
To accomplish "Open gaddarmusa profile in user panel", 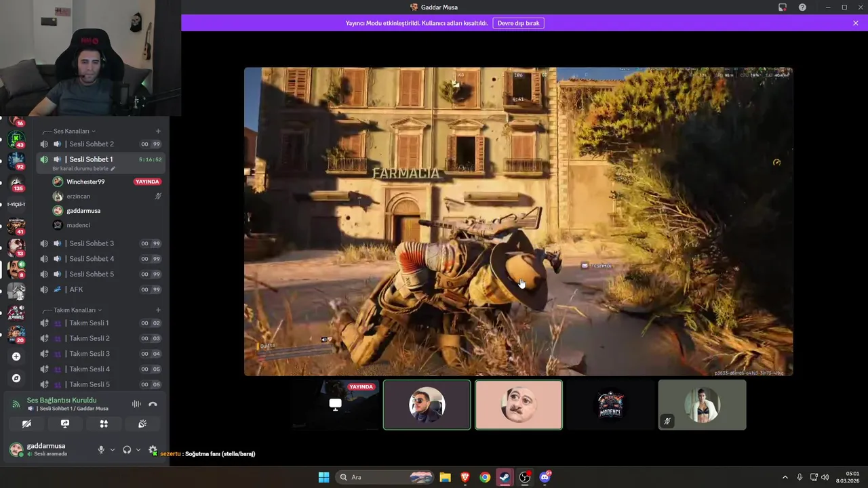I will tap(49, 449).
